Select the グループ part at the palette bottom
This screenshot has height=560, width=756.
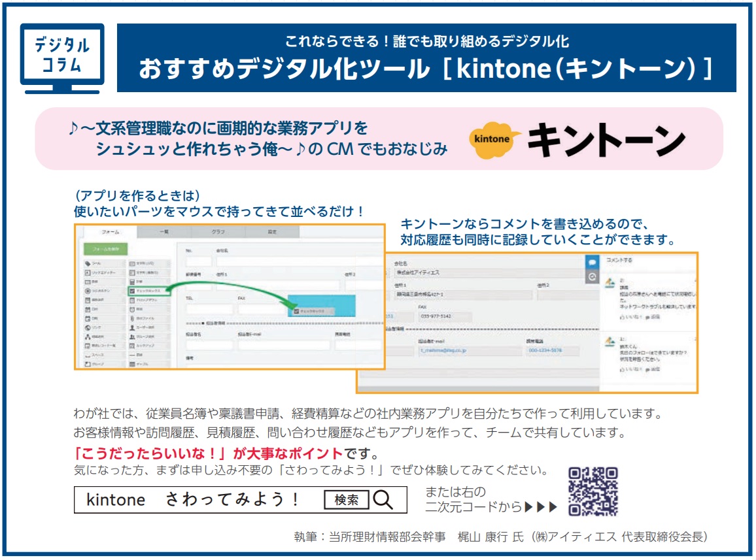pos(104,364)
